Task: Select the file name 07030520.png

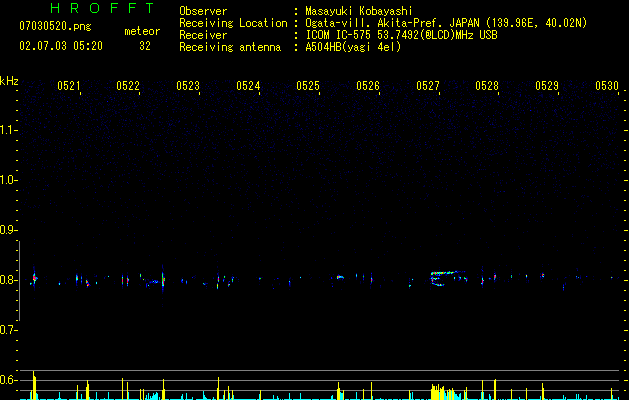Action: coord(55,26)
